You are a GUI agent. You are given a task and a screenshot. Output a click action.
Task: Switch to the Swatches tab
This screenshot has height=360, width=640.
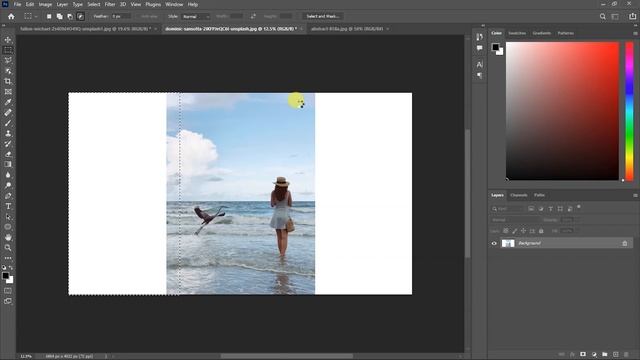[x=517, y=33]
